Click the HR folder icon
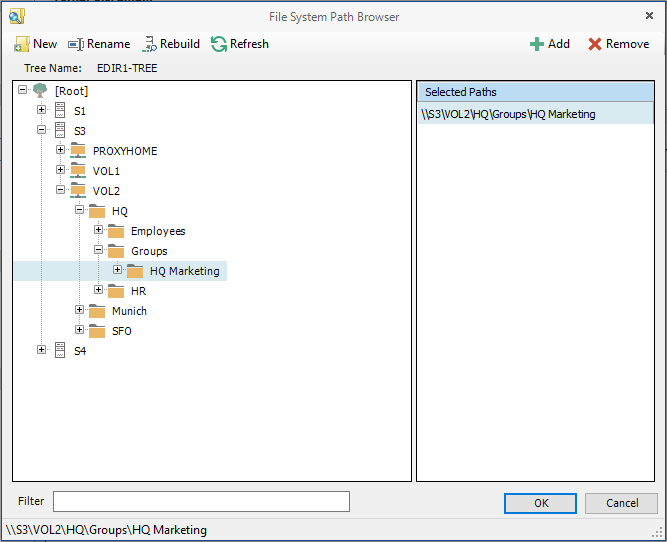Image resolution: width=667 pixels, height=542 pixels. (116, 291)
